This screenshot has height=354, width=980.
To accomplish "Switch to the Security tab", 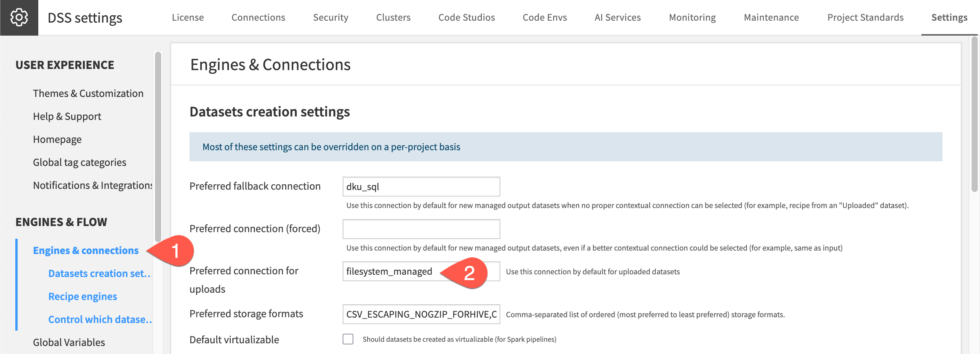I will (331, 18).
